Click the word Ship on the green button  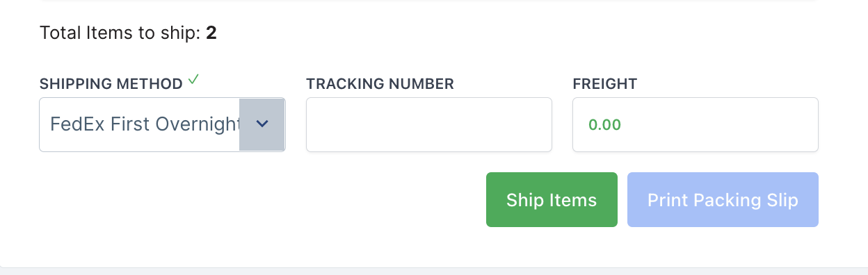click(524, 200)
